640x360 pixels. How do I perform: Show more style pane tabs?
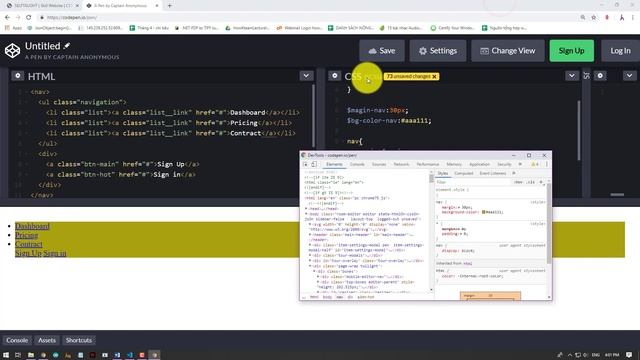514,173
